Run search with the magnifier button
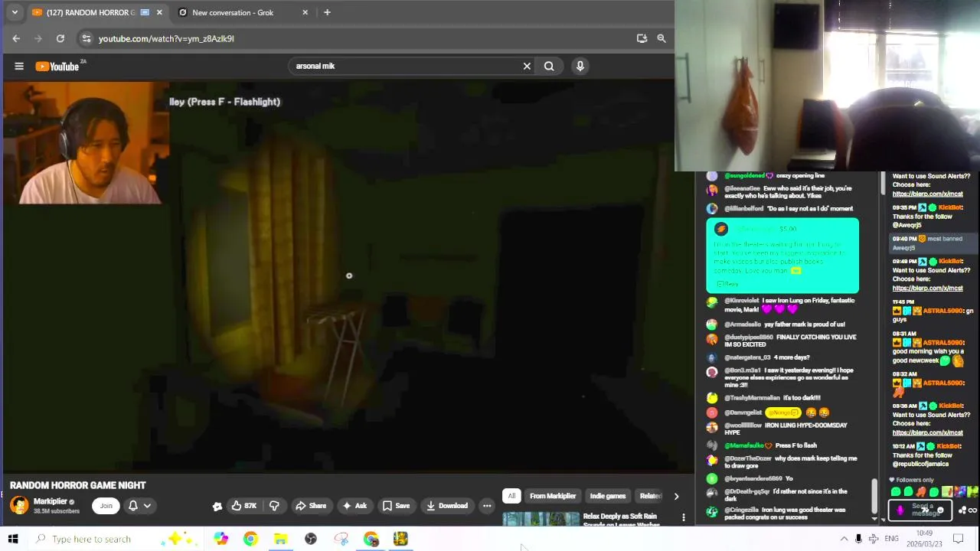Viewport: 980px width, 551px height. pos(549,66)
